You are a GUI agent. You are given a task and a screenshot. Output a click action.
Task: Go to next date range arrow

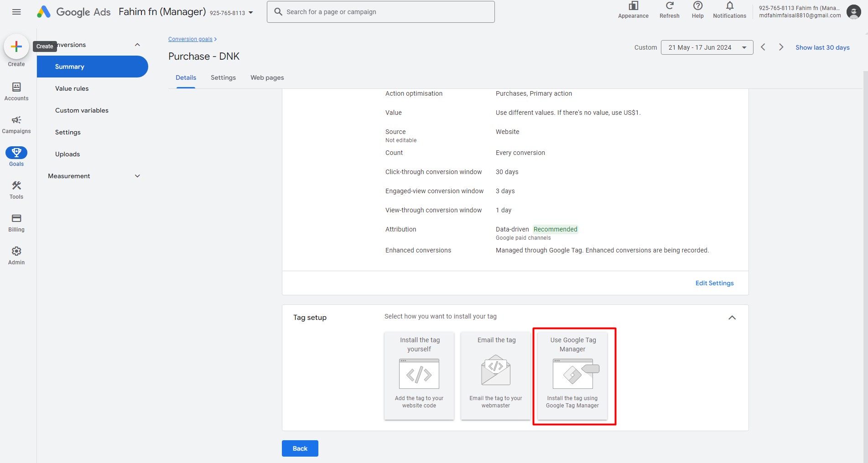pos(781,47)
